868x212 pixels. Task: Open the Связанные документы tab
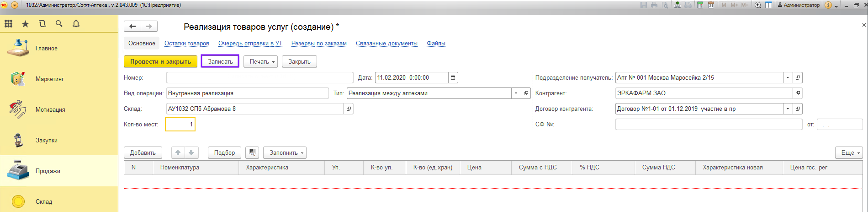click(x=386, y=43)
